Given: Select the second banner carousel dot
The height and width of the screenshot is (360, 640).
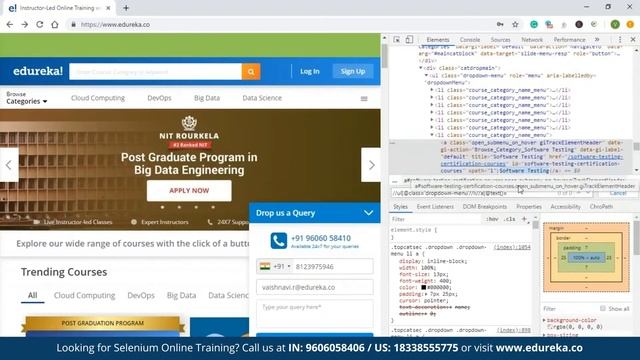Looking at the screenshot, I should pos(179,207).
